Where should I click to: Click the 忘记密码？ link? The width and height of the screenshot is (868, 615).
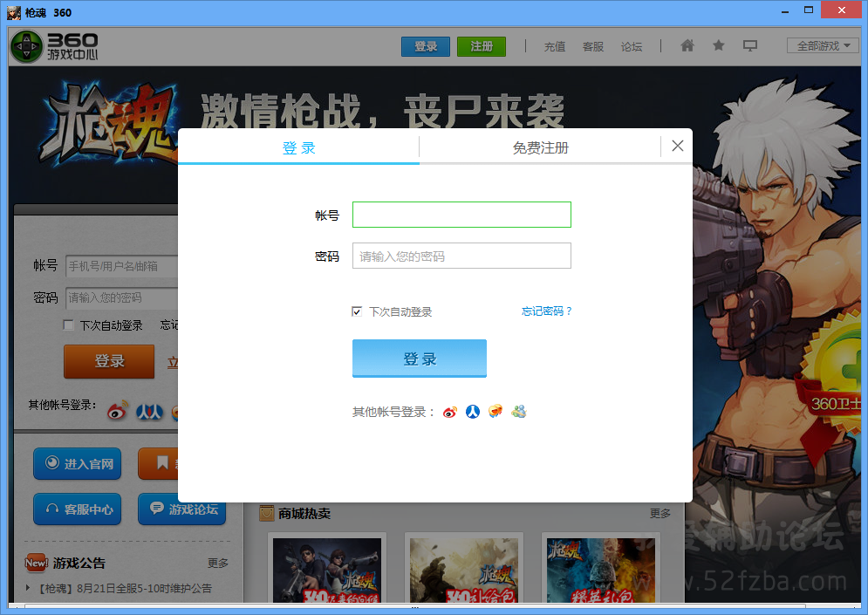coord(546,311)
